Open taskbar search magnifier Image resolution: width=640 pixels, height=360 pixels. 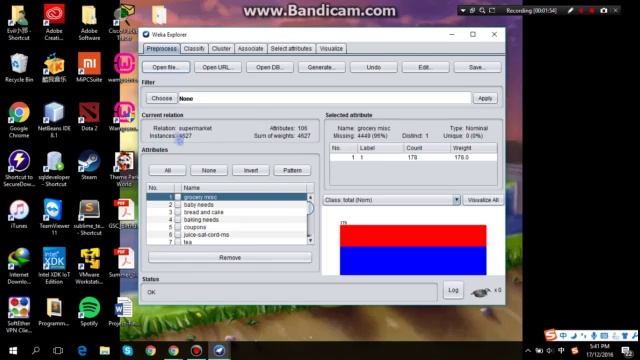tap(36, 351)
